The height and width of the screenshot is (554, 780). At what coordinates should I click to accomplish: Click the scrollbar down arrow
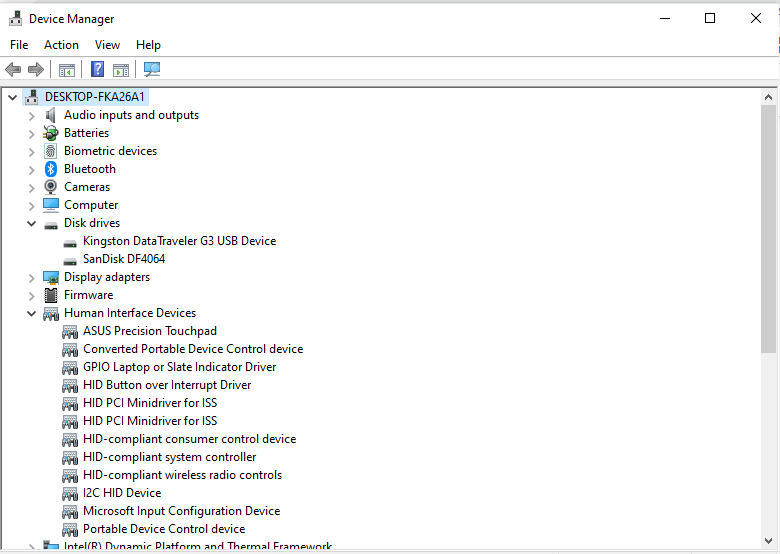click(768, 541)
